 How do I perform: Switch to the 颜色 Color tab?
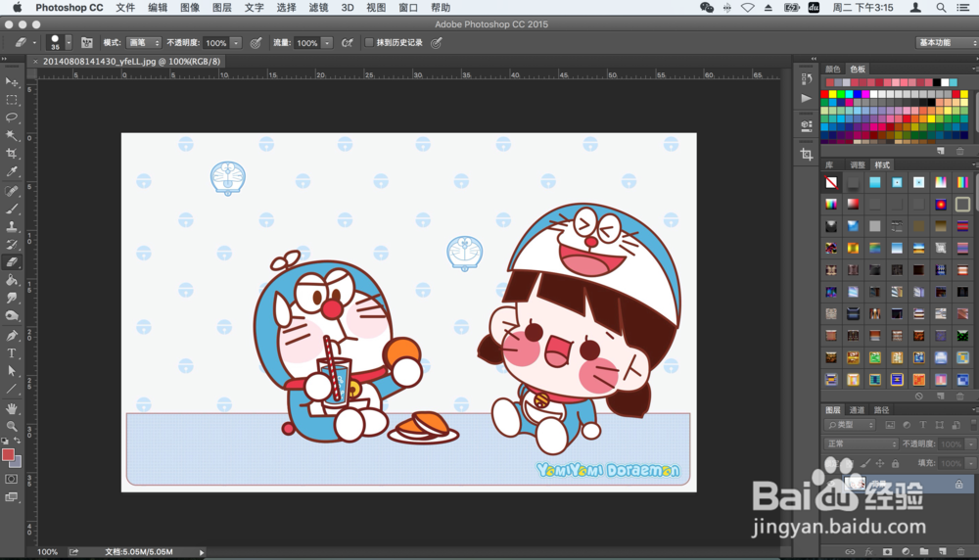pos(833,69)
